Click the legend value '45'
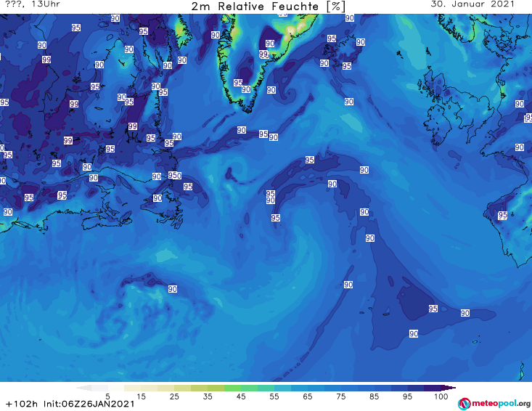Viewport: 532px width, 411px height. click(241, 396)
